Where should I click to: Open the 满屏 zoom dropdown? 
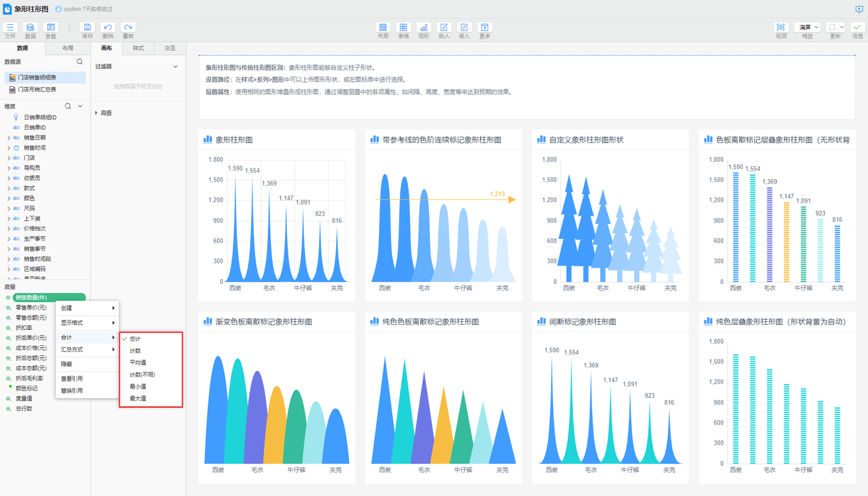point(807,27)
